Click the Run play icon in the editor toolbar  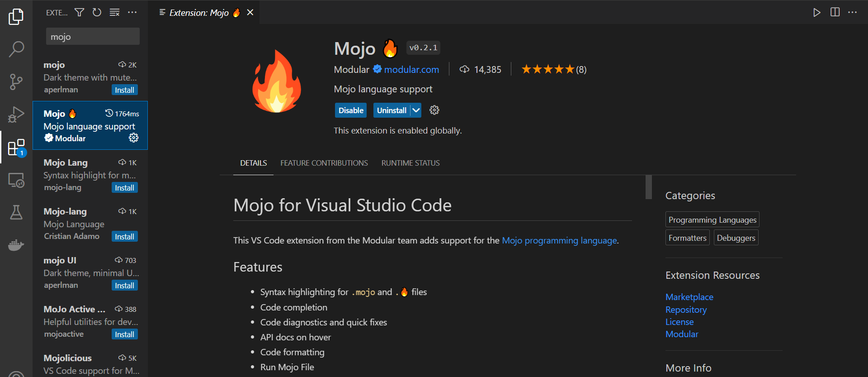tap(816, 13)
